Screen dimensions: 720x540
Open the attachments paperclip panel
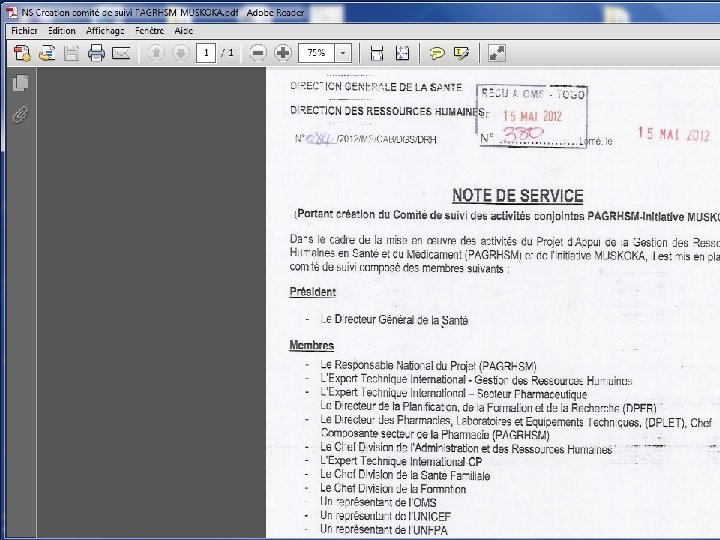pyautogui.click(x=20, y=115)
